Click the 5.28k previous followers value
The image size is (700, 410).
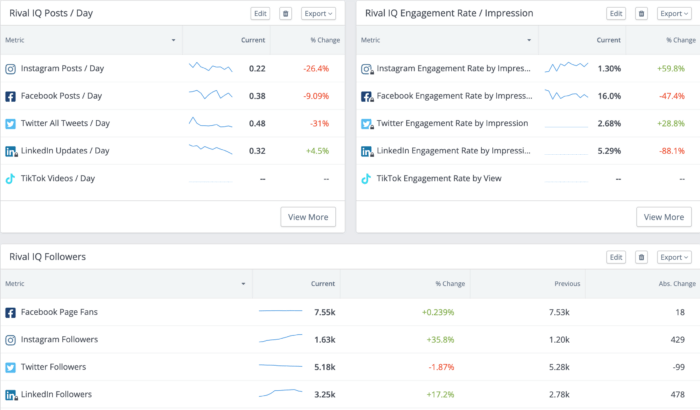click(559, 368)
